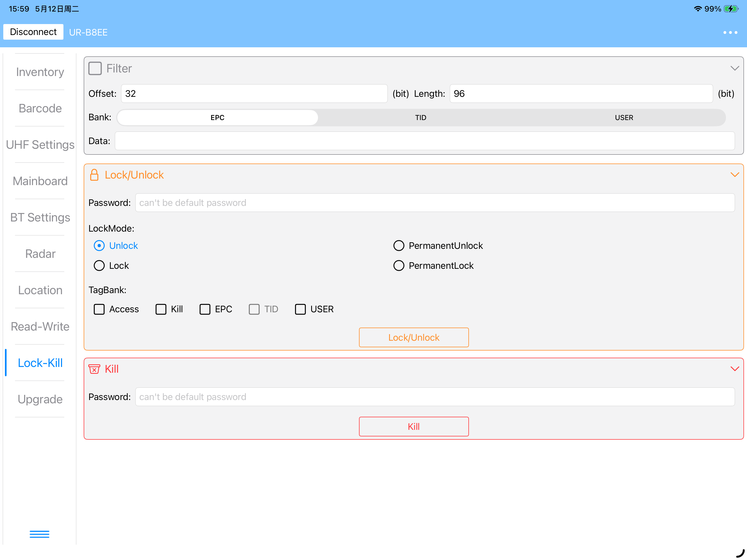Collapse the Lock/Unlock panel chevron
The width and height of the screenshot is (747, 560).
tap(735, 175)
